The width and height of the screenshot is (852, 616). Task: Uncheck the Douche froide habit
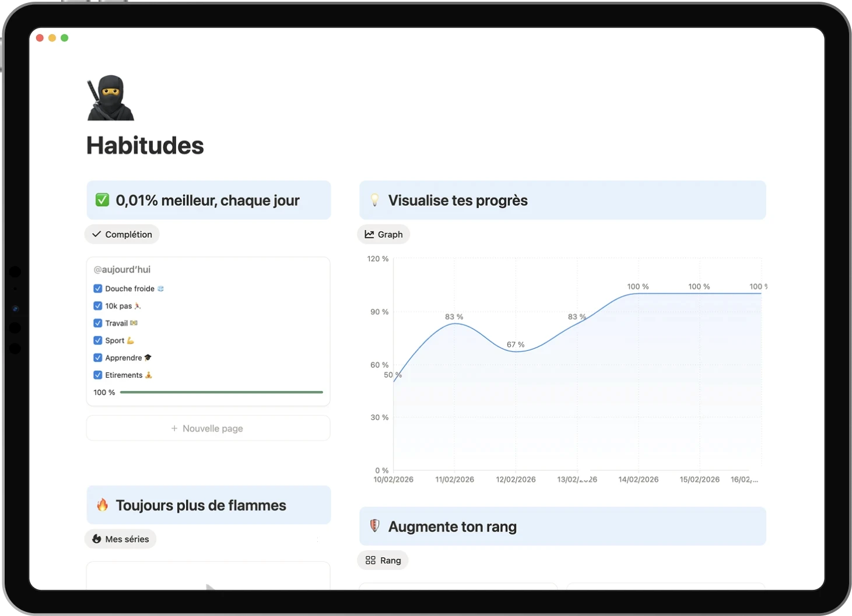coord(98,288)
